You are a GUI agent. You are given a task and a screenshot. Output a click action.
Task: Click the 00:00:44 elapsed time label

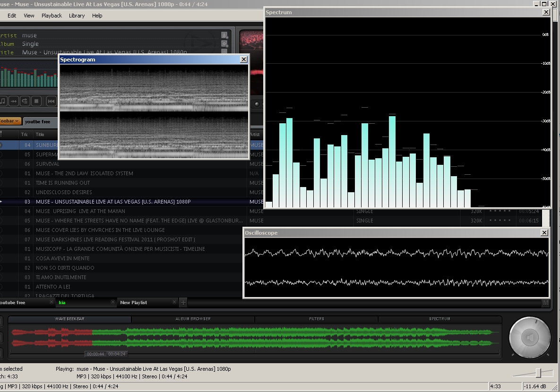(95, 354)
